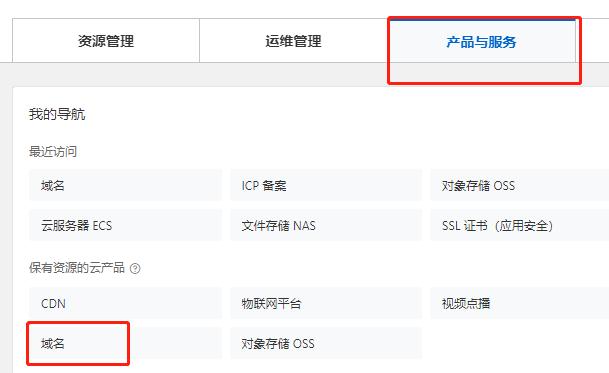Viewport: 609px width, 373px height.
Task: Switch to the 资源管理 tab
Action: [106, 40]
